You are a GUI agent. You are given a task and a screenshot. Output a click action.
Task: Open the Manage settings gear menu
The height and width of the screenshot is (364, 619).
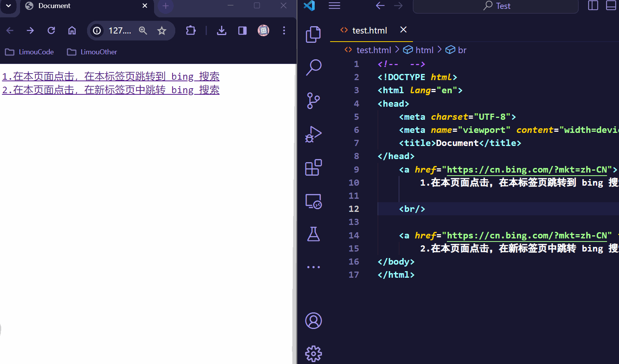[x=313, y=354]
